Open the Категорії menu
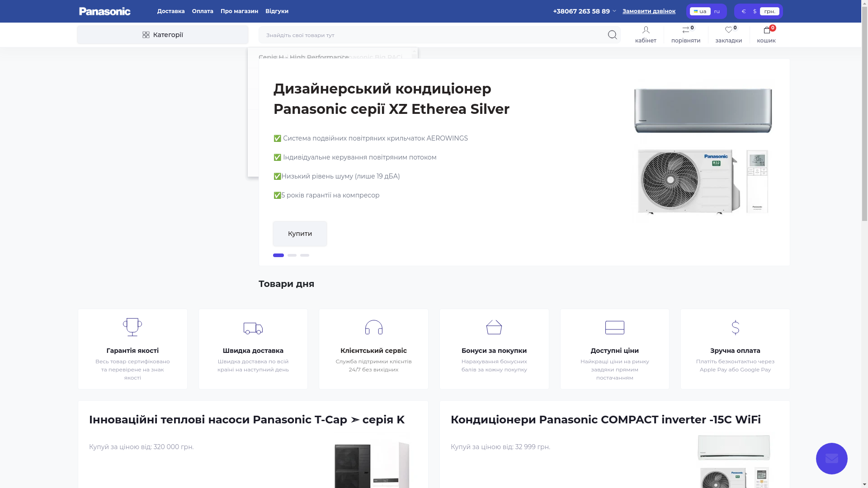Image resolution: width=868 pixels, height=488 pixels. tap(163, 35)
